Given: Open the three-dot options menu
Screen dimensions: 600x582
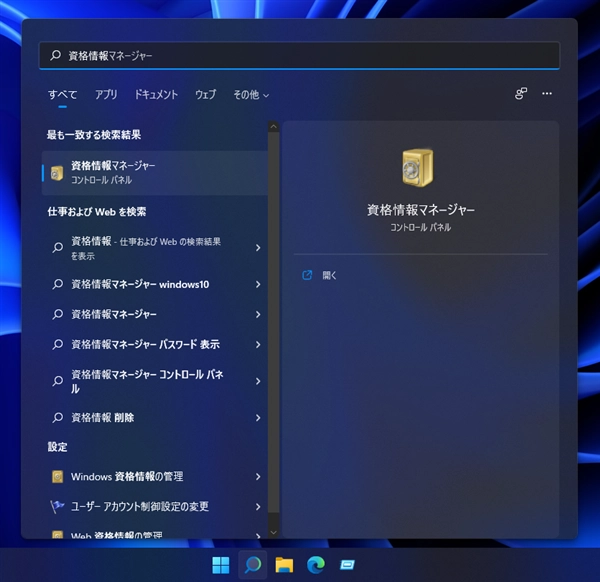Looking at the screenshot, I should (x=547, y=94).
